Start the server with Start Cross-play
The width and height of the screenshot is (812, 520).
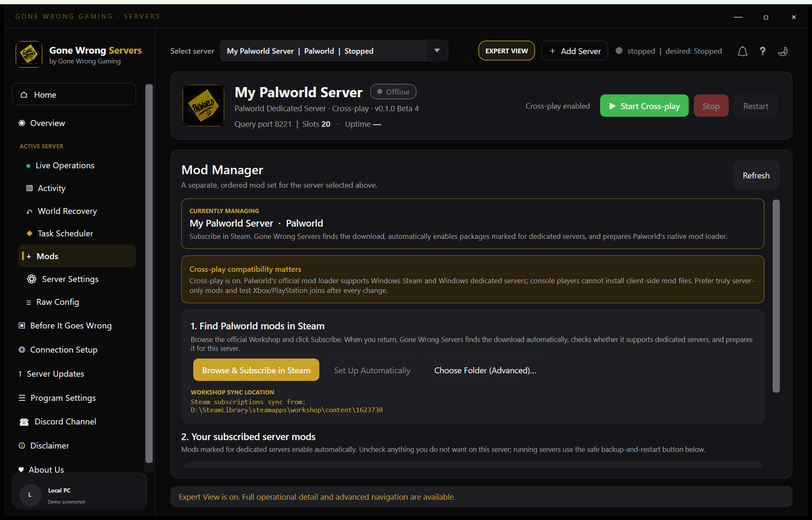tap(644, 106)
